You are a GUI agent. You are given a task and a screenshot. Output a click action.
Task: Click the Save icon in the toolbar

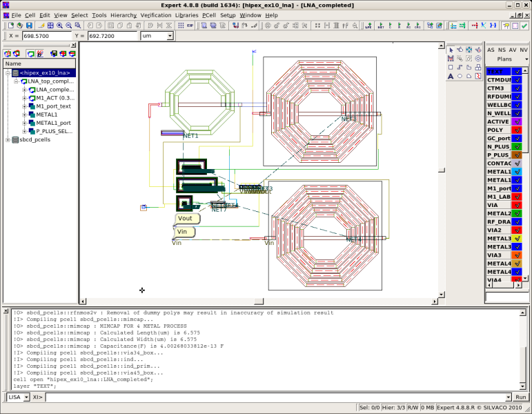click(28, 26)
